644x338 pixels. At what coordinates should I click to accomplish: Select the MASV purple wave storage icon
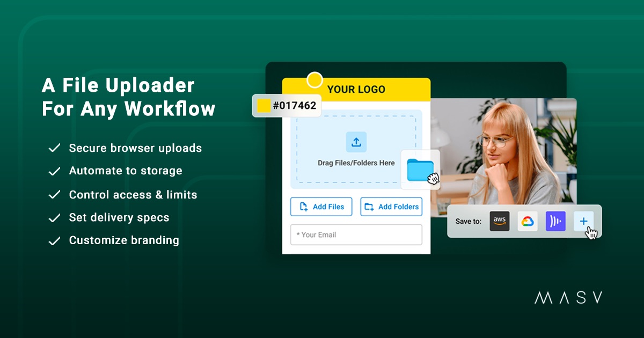tap(555, 221)
